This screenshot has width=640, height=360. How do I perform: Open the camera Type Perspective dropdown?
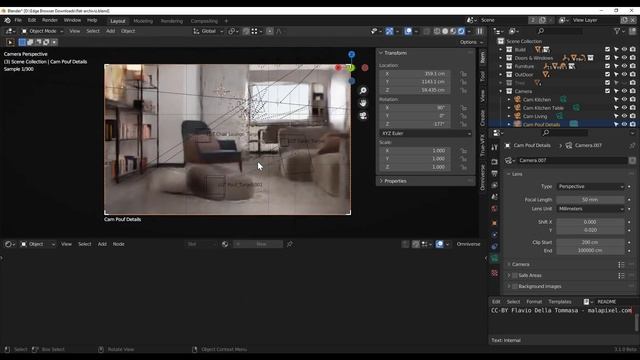point(591,187)
